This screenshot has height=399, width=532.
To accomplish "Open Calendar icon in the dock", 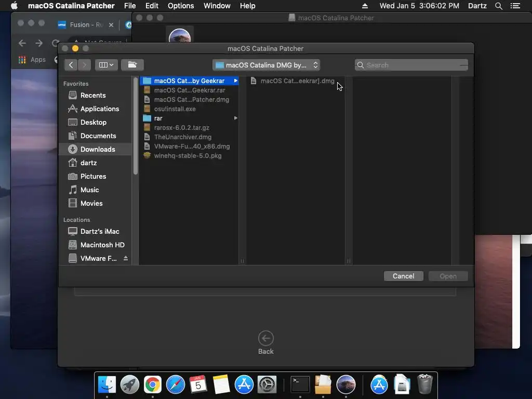I will coord(198,385).
